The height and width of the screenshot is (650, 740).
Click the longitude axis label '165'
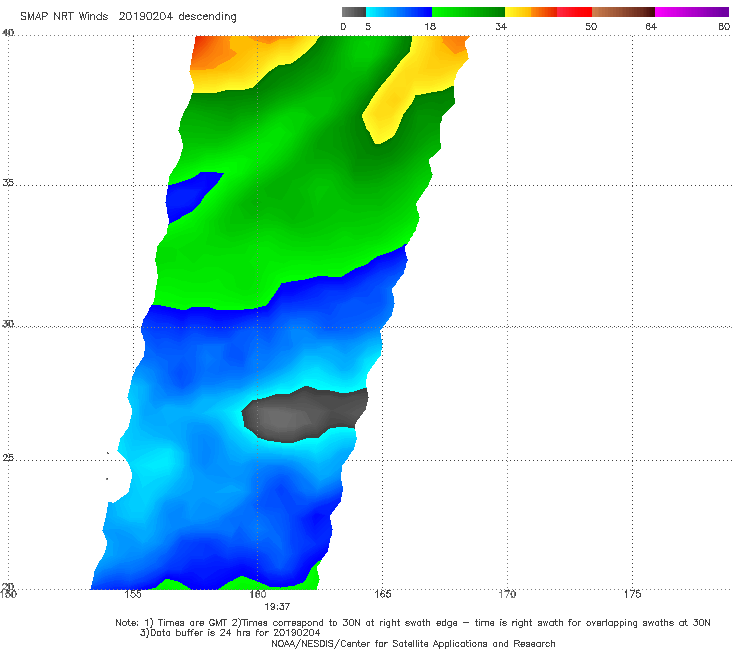[382, 594]
